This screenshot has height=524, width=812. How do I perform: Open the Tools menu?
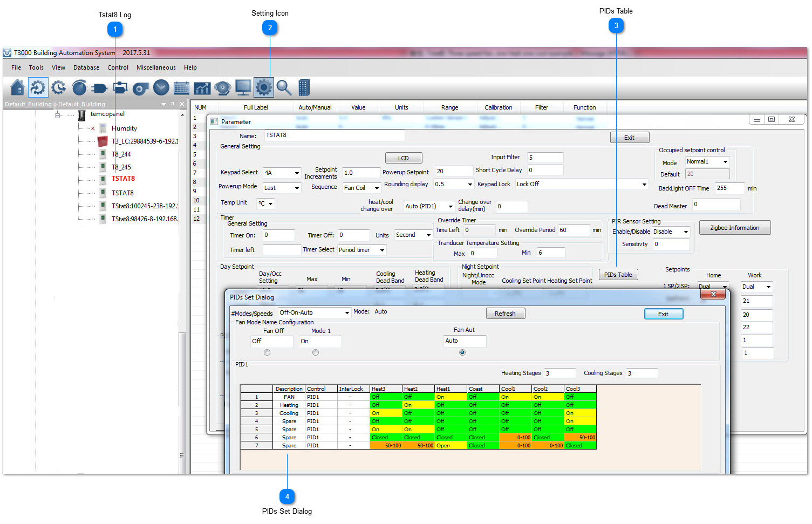pos(36,67)
